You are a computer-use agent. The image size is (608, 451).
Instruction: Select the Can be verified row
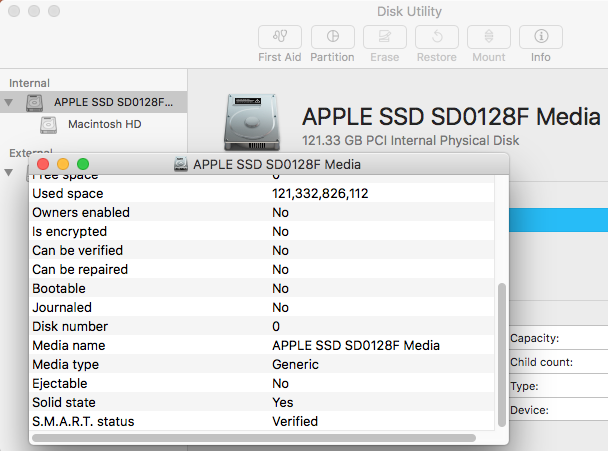(262, 250)
